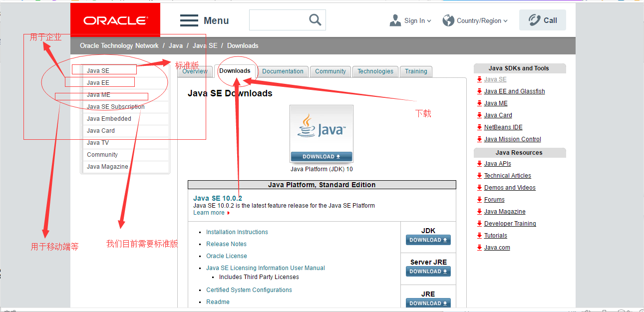Open the Release Notes link
This screenshot has height=312, width=644.
(x=226, y=244)
